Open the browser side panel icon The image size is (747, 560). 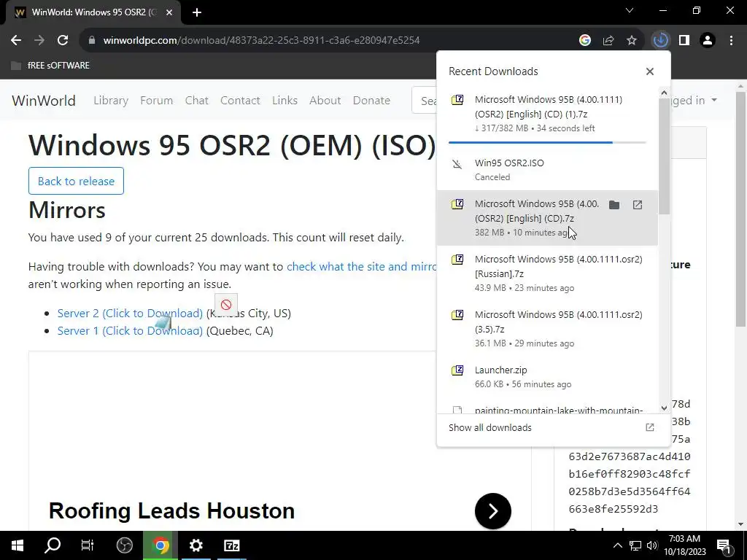[684, 41]
